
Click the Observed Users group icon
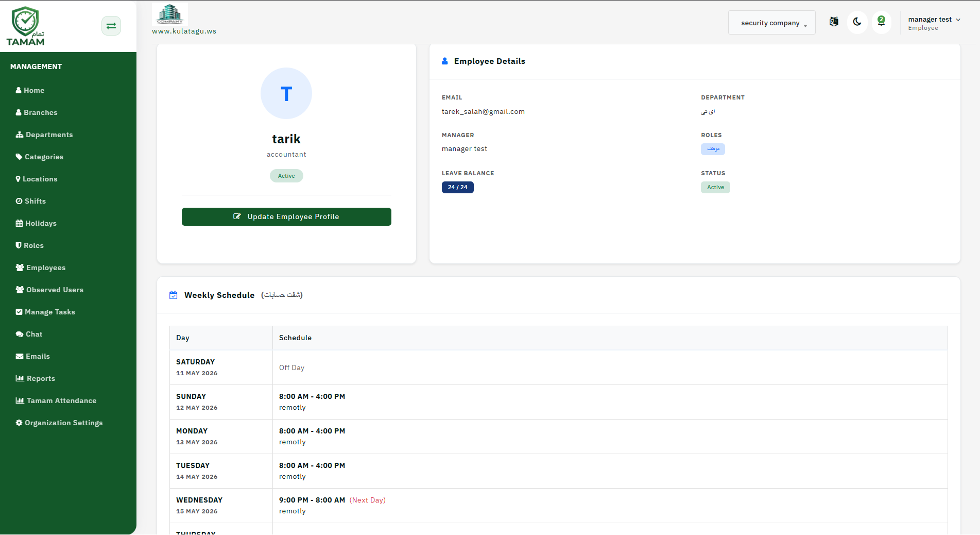tap(20, 290)
